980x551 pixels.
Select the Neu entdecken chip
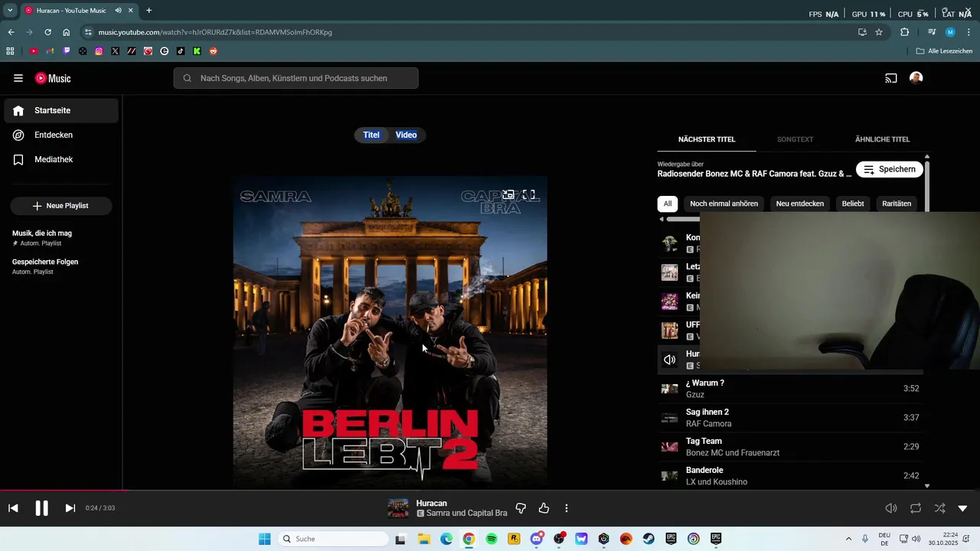coord(800,204)
